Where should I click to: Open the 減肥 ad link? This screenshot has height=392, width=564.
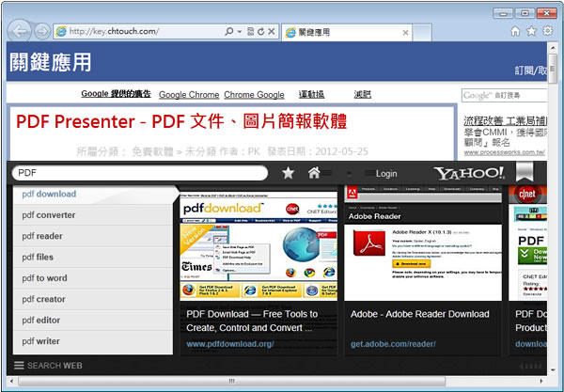click(362, 94)
